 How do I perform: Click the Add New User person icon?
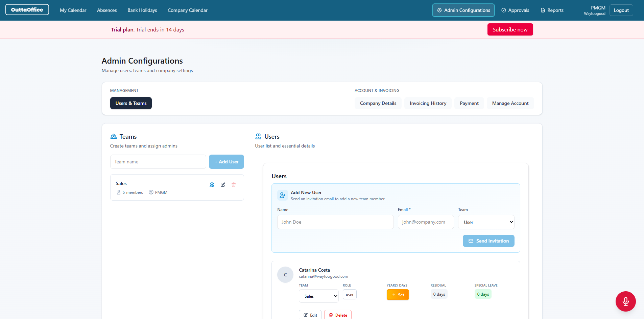[x=283, y=195]
